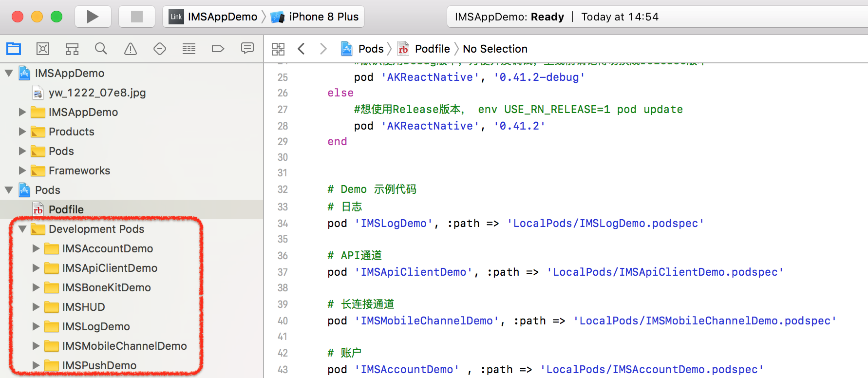Open the related items grid menu

[x=278, y=49]
